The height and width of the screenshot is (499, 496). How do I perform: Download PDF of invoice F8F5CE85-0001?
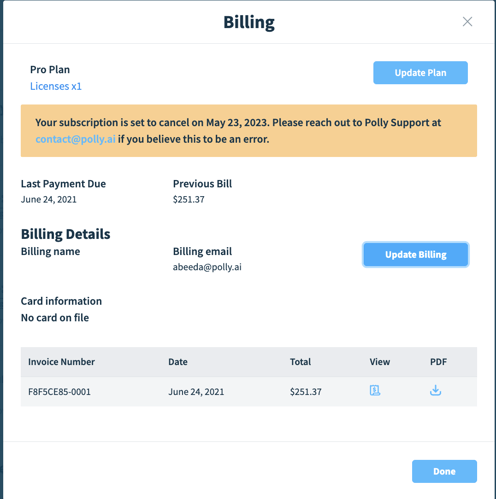click(x=435, y=390)
